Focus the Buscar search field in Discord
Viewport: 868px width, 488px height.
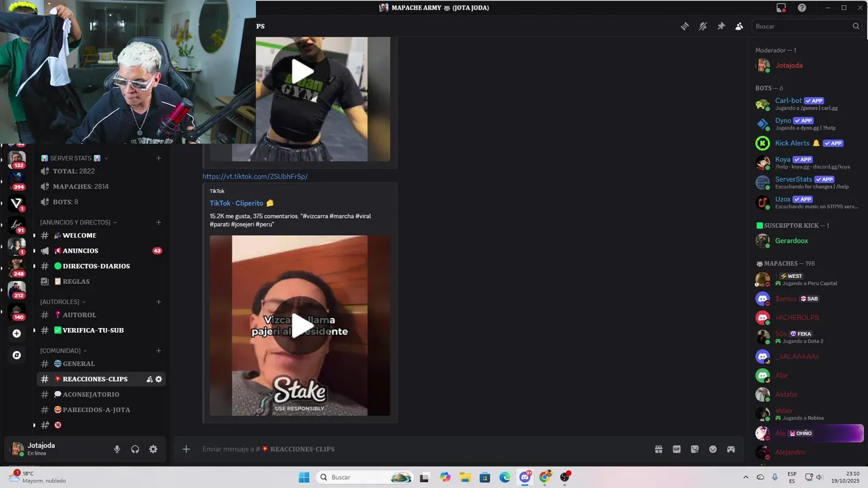click(x=807, y=26)
